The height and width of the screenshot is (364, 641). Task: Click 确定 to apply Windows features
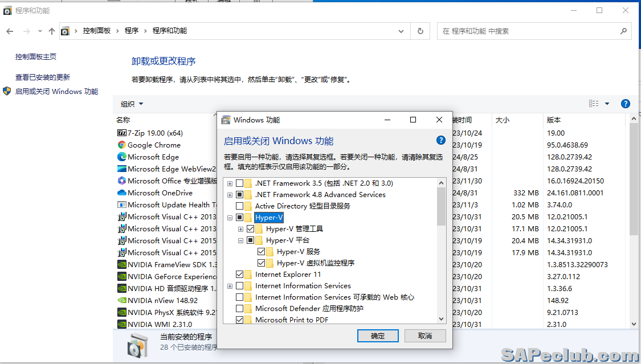tap(378, 336)
